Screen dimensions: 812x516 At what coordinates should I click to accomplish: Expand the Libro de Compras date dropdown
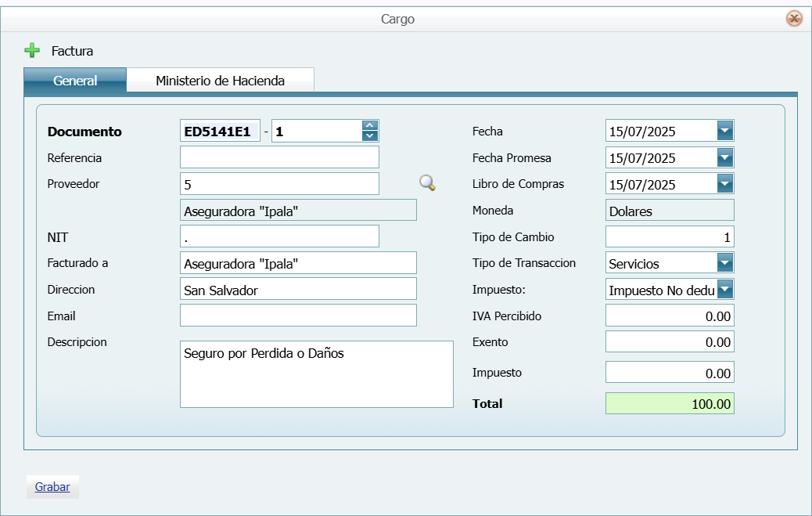tap(725, 184)
